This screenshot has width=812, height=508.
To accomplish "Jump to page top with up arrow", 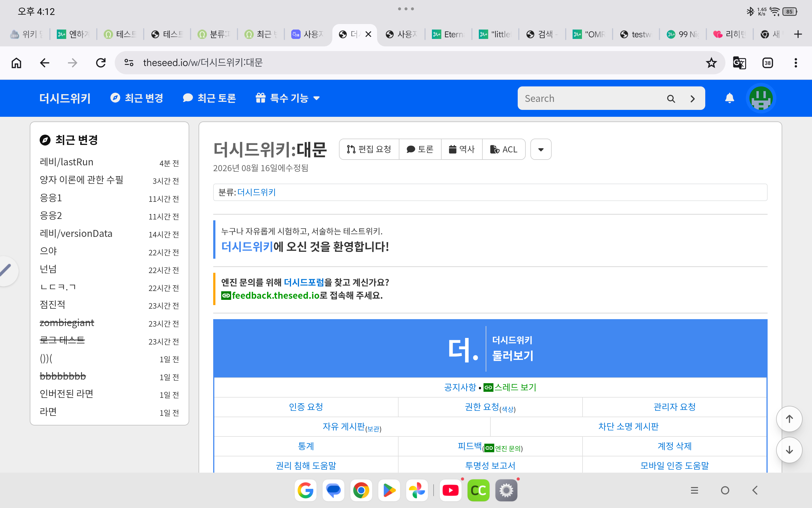I will tap(789, 419).
